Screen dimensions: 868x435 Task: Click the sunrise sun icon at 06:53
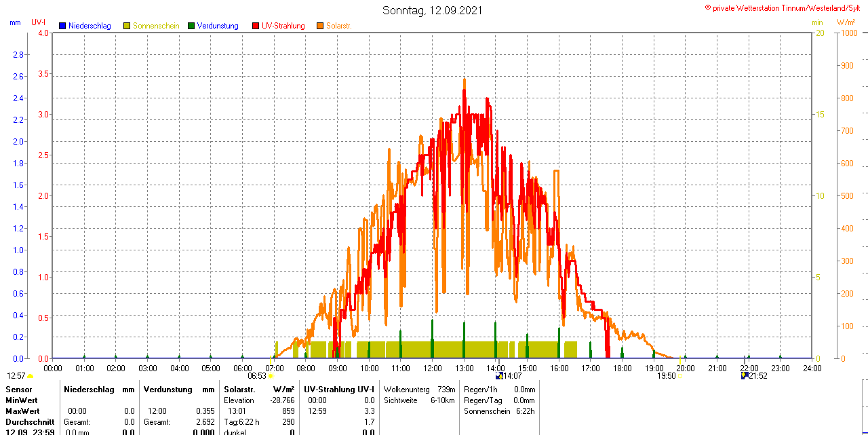(271, 376)
